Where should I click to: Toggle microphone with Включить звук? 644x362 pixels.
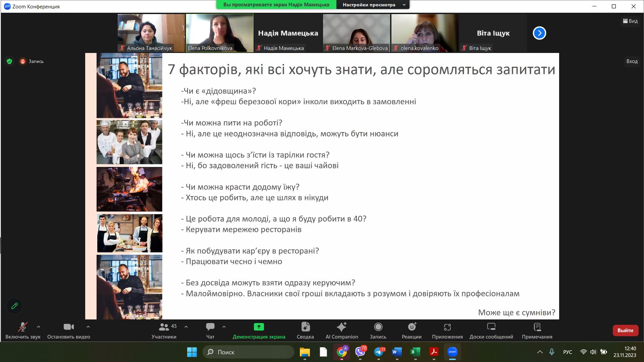(x=23, y=330)
